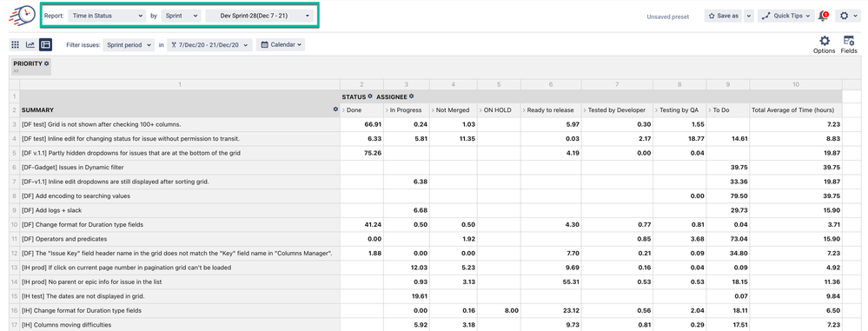This screenshot has width=868, height=331.
Task: Select row '[DF-Gadget] Issues in Dynamic filter'
Action: (x=180, y=167)
